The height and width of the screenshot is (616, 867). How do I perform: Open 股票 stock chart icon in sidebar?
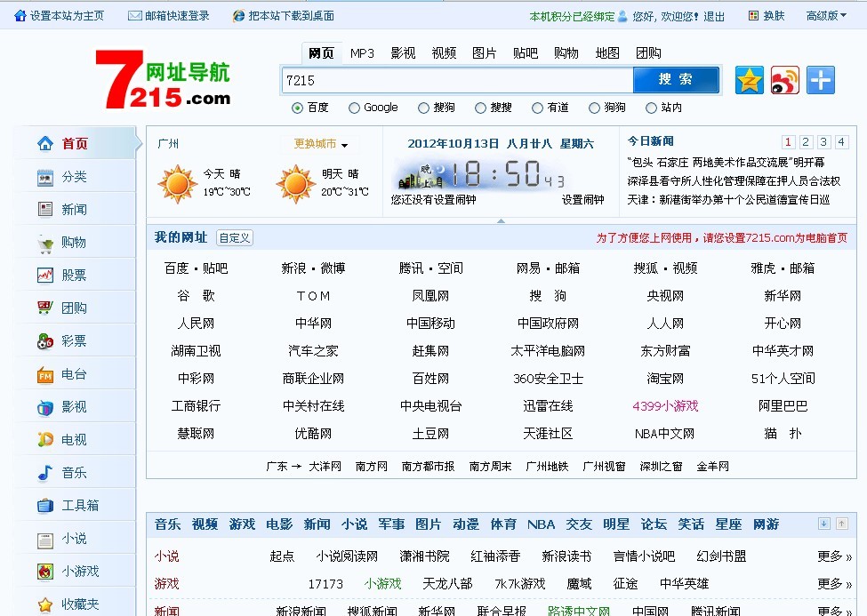pyautogui.click(x=45, y=276)
